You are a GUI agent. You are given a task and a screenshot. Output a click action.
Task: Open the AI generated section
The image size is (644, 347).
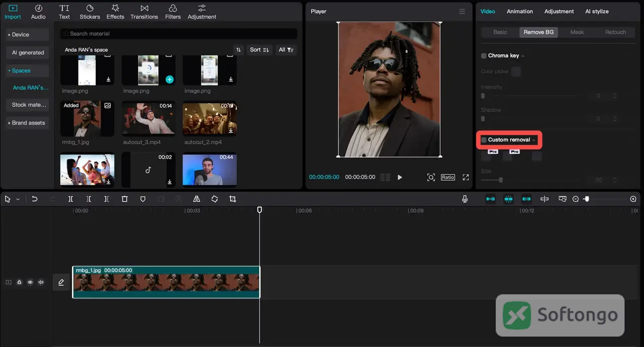28,53
